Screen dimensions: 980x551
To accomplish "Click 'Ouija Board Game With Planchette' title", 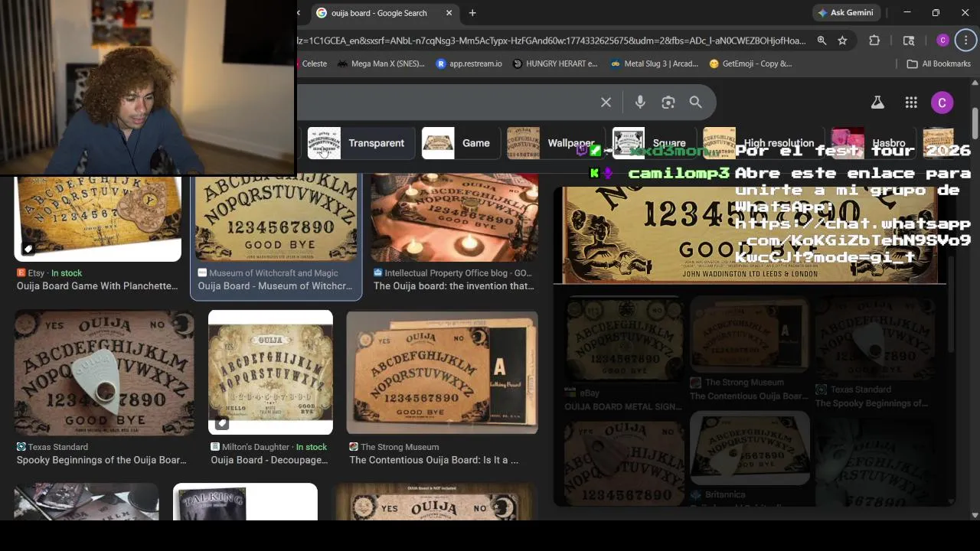I will 97,286.
